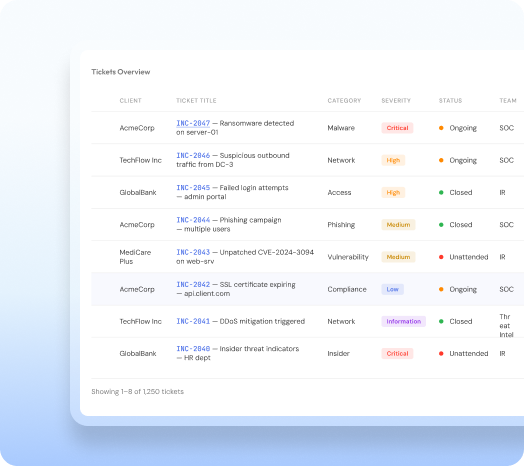Screen dimensions: 524x466
Task: Click Closed status in INC-2845 row
Action: tap(455, 193)
